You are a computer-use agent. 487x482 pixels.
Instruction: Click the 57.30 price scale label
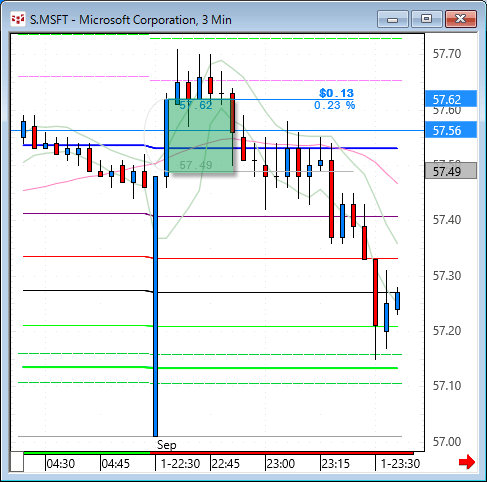(x=447, y=276)
